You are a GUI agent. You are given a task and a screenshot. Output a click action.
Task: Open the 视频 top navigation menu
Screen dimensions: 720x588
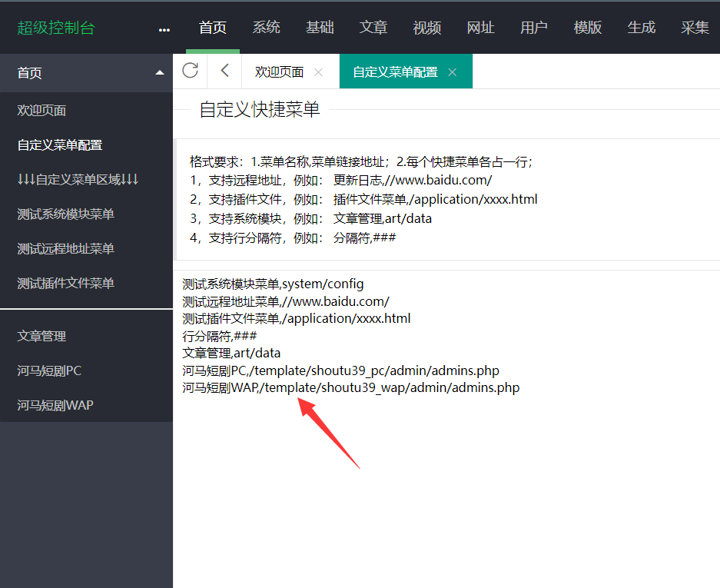(427, 28)
